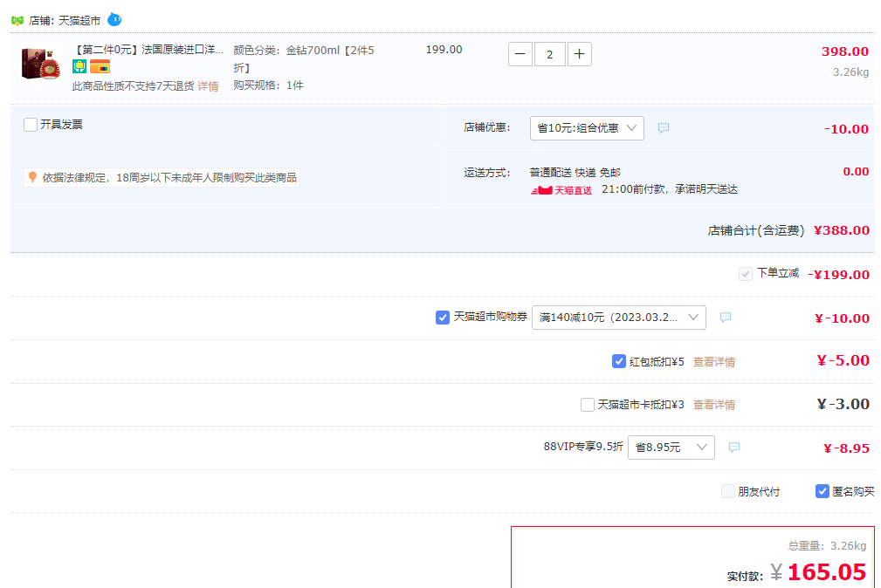Open 88VIP 省8.95元 dropdown

coord(671,447)
